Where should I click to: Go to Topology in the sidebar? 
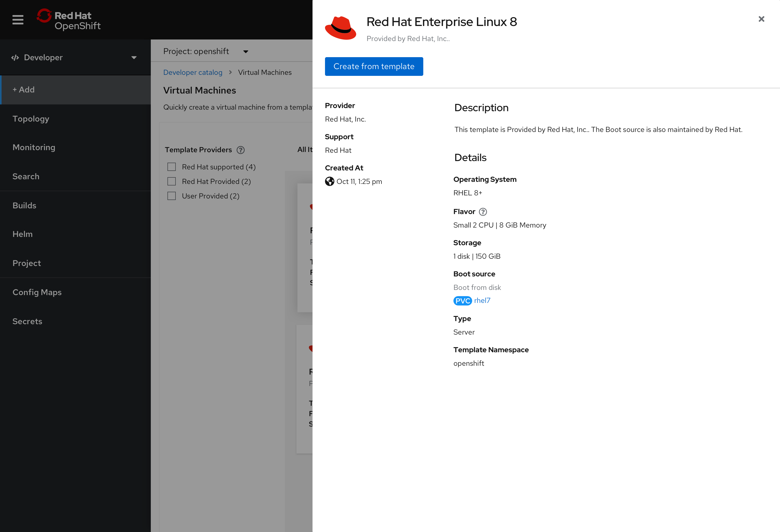click(x=75, y=119)
